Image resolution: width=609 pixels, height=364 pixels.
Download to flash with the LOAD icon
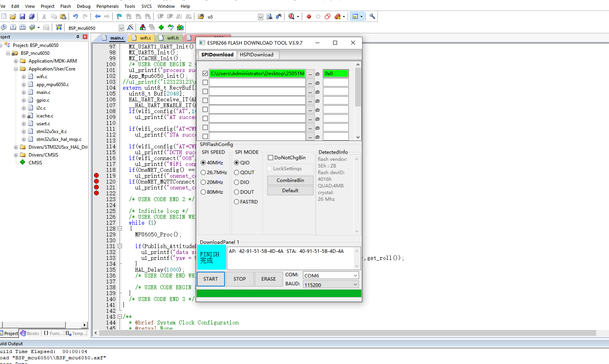59,27
